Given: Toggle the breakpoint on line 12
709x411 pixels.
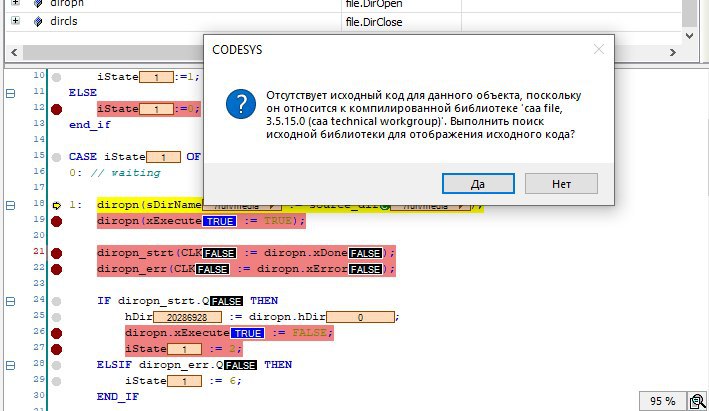Looking at the screenshot, I should [x=57, y=109].
